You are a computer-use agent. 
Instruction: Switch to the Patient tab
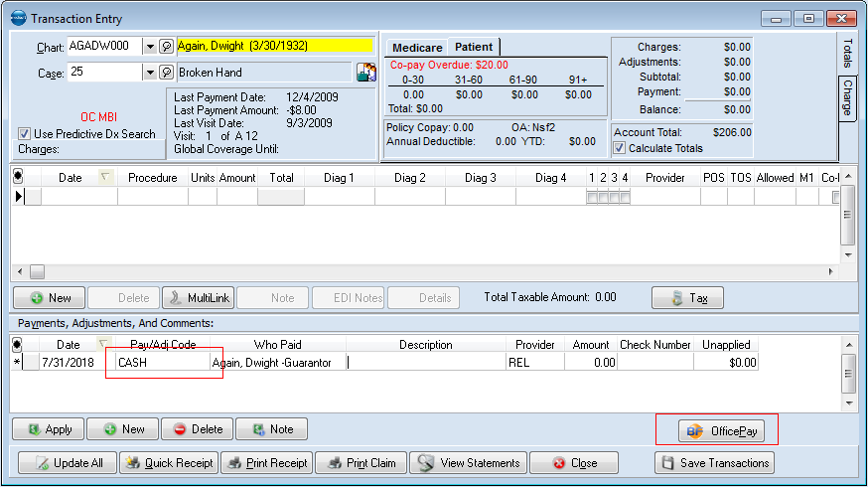[x=474, y=47]
